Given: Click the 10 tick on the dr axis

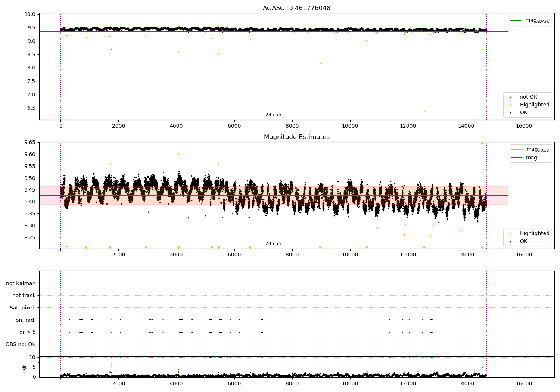Looking at the screenshot, I should (x=32, y=358).
